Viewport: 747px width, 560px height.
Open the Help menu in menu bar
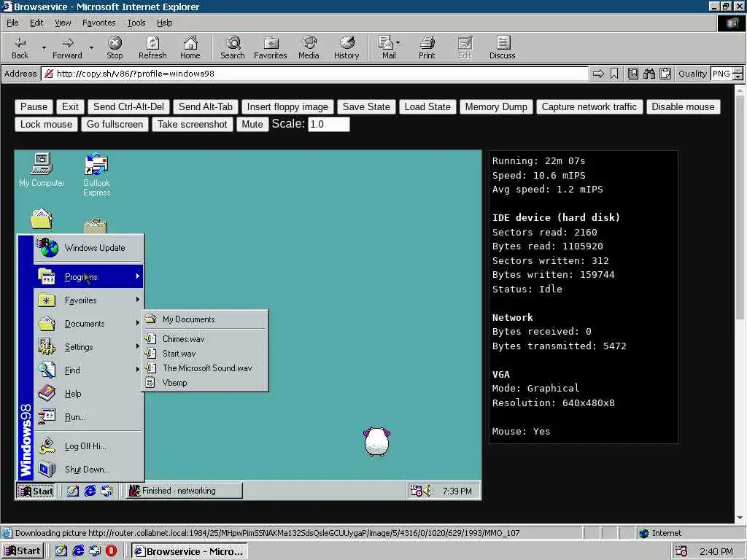tap(164, 23)
